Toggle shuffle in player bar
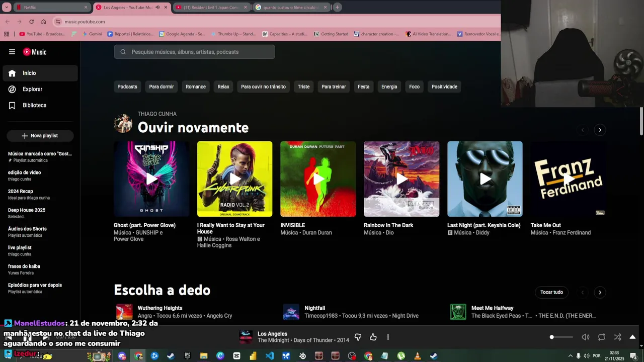 pos(617,337)
